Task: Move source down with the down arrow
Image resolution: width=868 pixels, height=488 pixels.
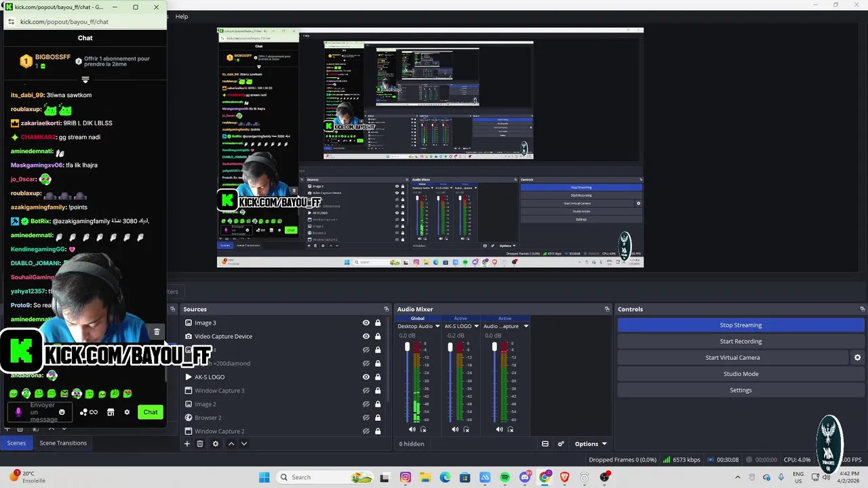Action: point(244,444)
